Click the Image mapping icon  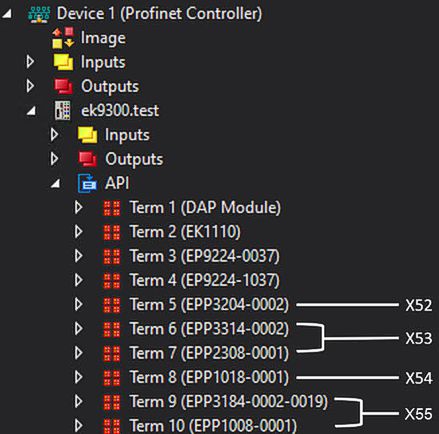pos(63,38)
